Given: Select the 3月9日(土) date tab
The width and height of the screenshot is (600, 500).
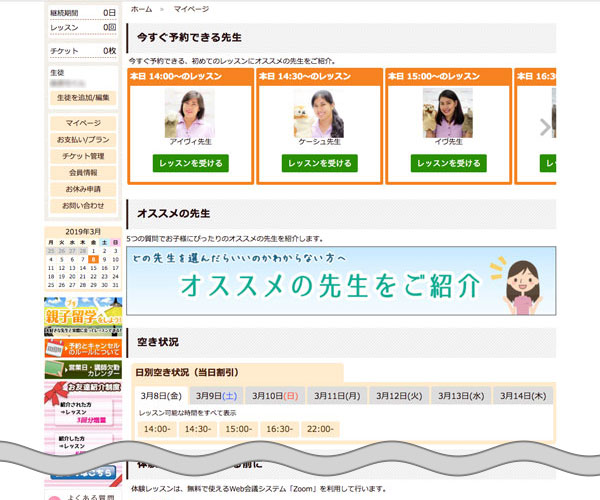Looking at the screenshot, I should point(217,395).
